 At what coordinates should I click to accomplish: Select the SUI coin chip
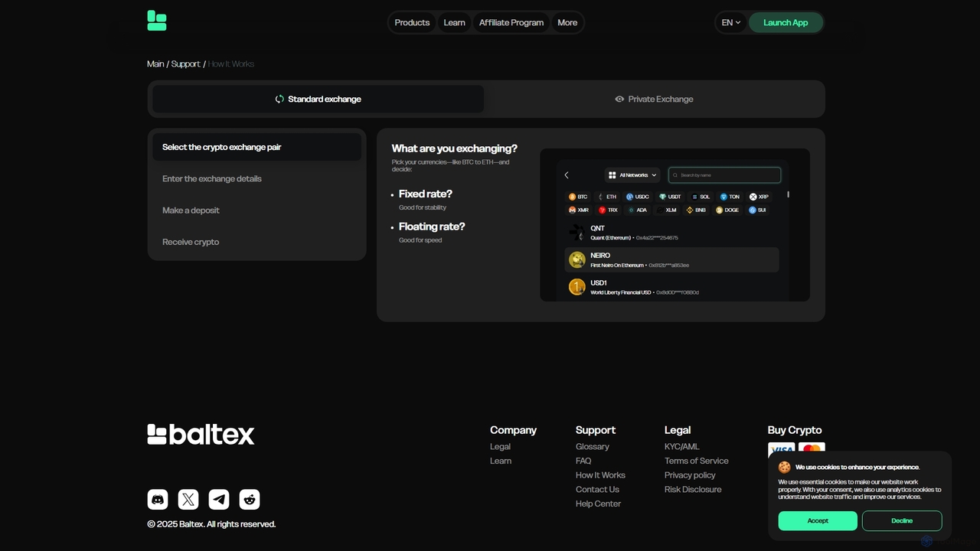(757, 210)
